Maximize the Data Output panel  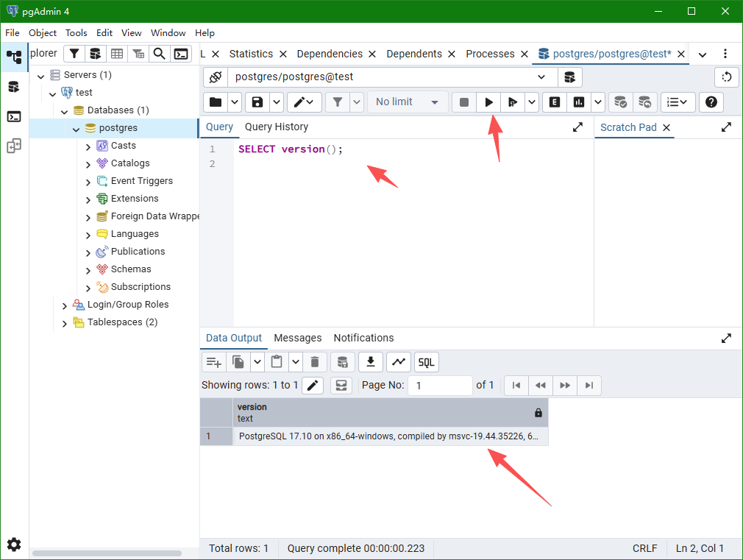(x=726, y=338)
